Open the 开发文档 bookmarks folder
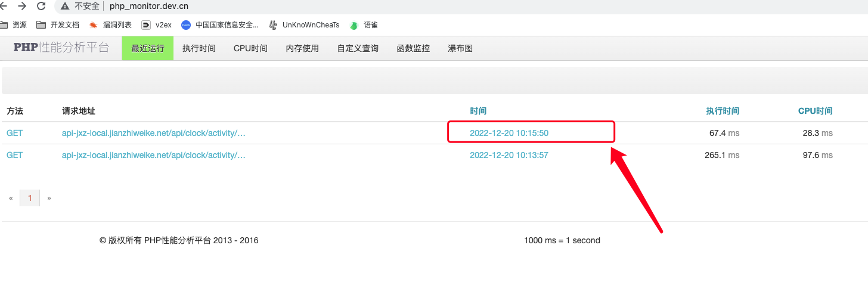This screenshot has height=282, width=868. click(x=58, y=25)
